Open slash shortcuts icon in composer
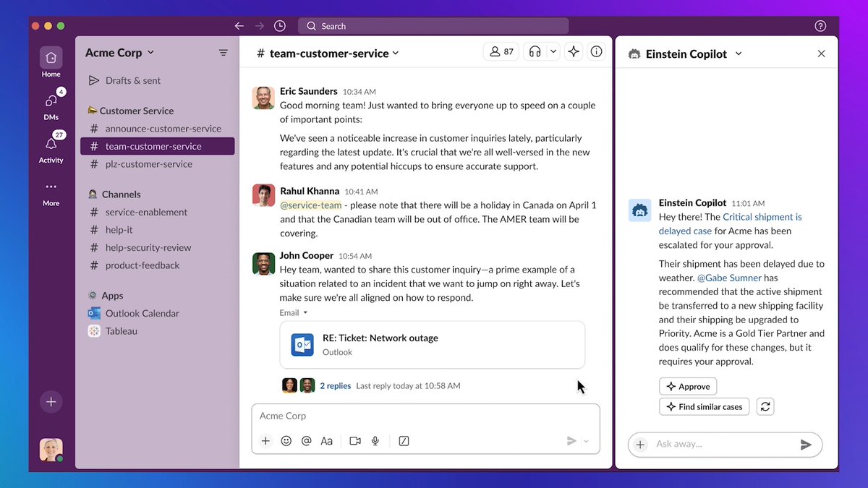 click(404, 441)
